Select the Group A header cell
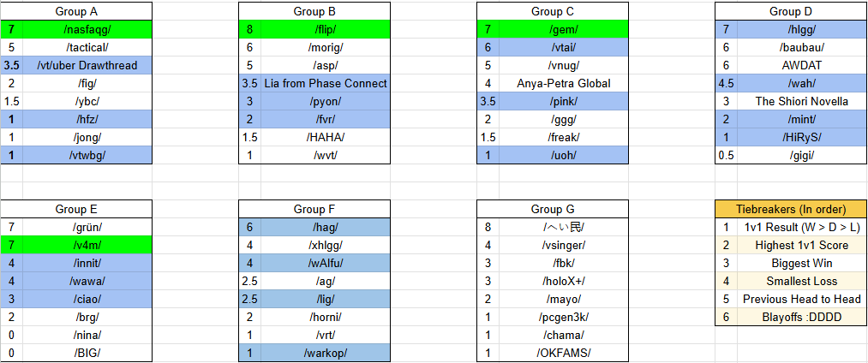 click(76, 11)
